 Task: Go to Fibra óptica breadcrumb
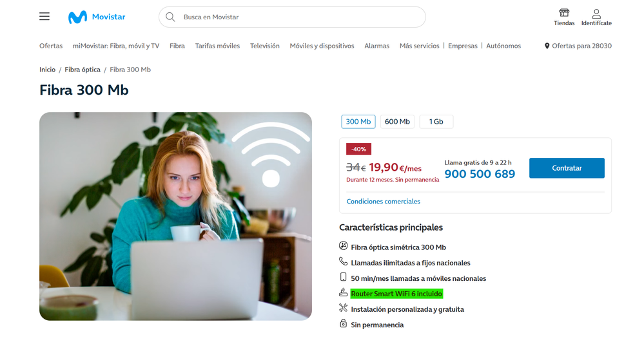[x=83, y=70]
